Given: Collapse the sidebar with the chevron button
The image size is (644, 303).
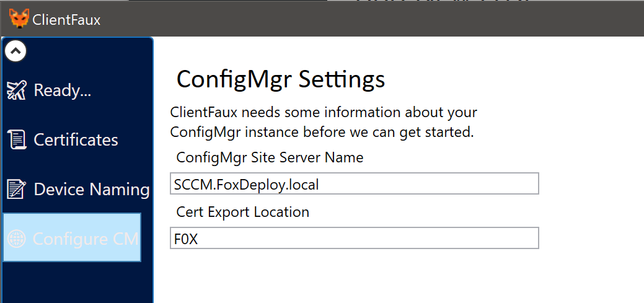Looking at the screenshot, I should click(x=15, y=51).
